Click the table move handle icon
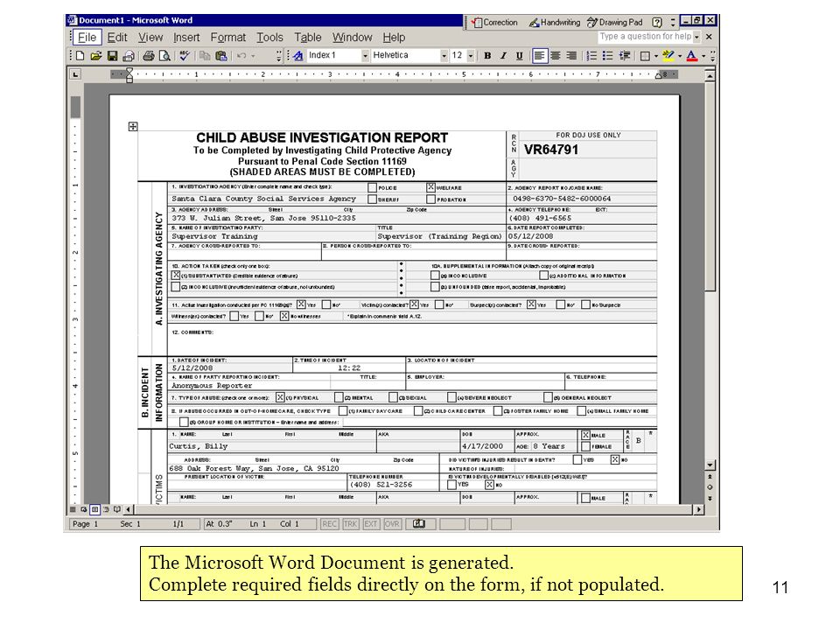The width and height of the screenshot is (840, 630). (x=133, y=126)
